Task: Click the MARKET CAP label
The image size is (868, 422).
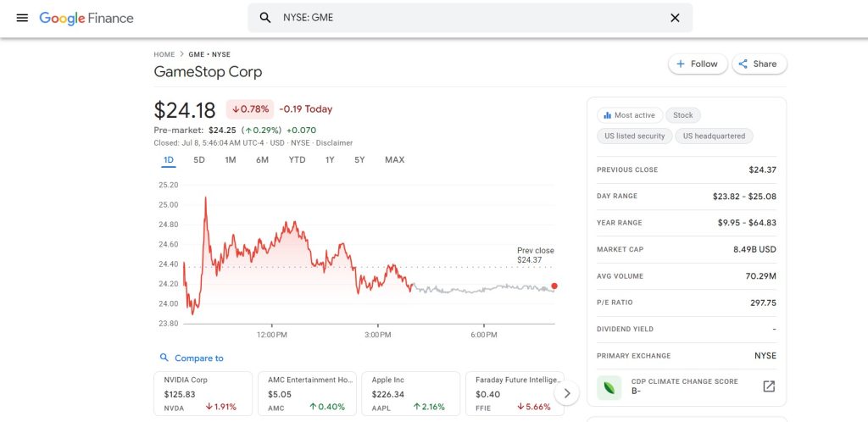Action: coord(620,249)
